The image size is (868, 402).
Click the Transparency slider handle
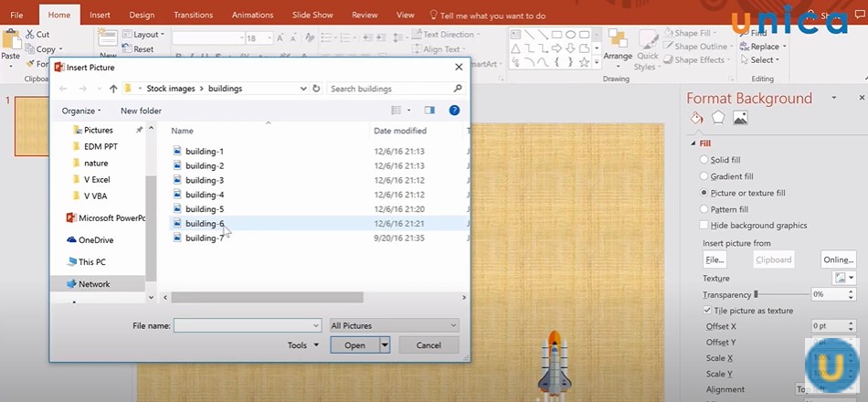click(x=757, y=294)
